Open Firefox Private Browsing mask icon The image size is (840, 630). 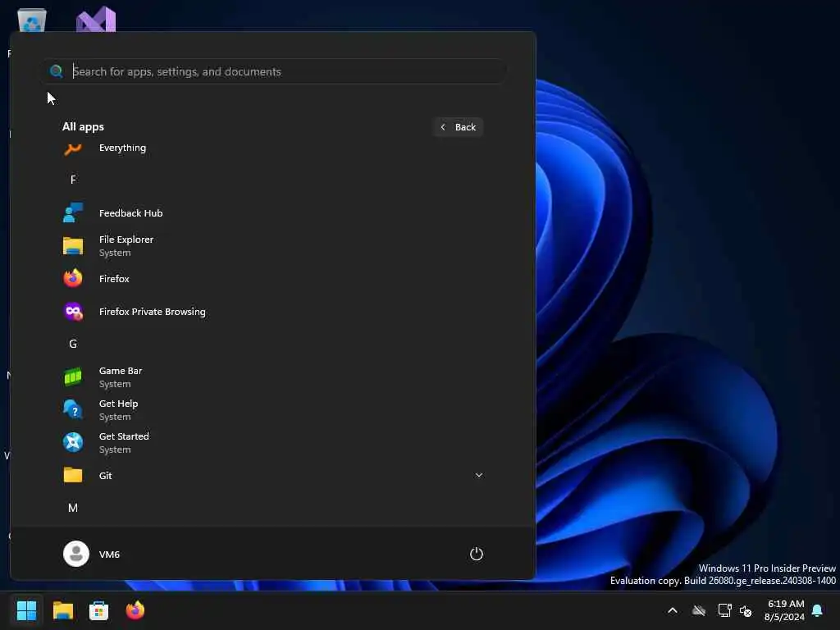[73, 311]
